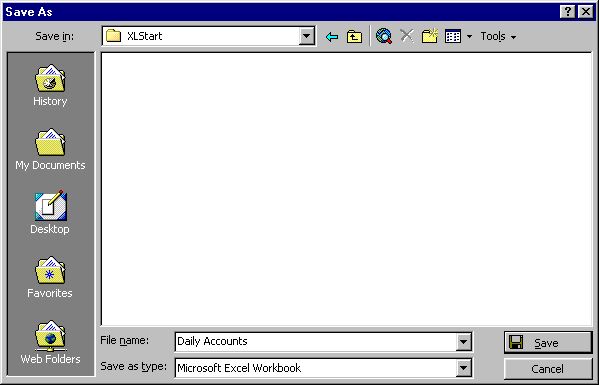
Task: Click the Cancel button
Action: [548, 369]
